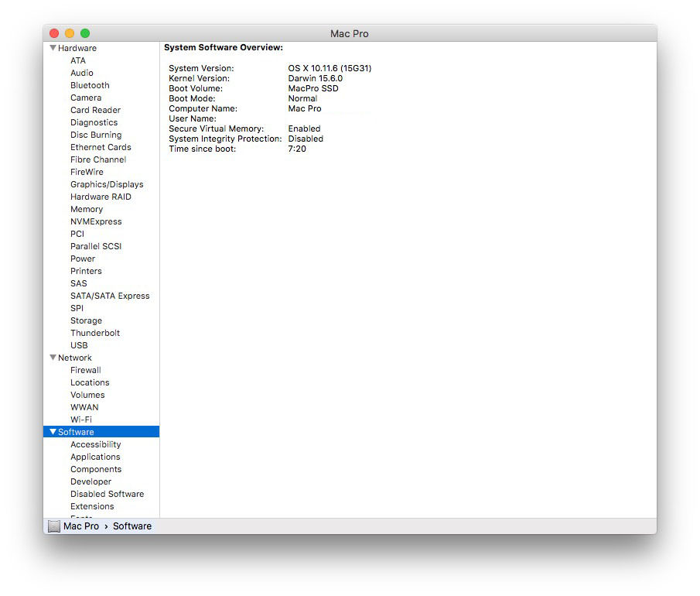Select Ethernet Cards entry
The image size is (700, 596).
[101, 147]
